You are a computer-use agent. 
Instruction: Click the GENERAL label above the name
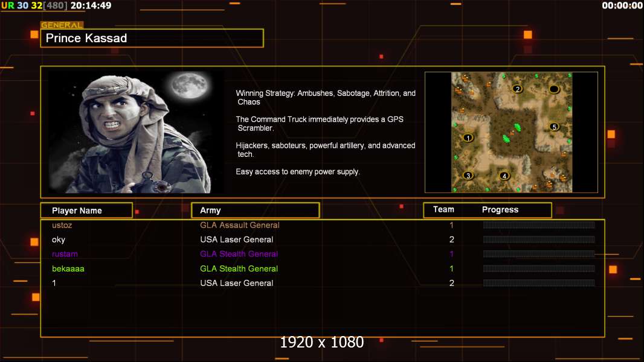pyautogui.click(x=62, y=25)
